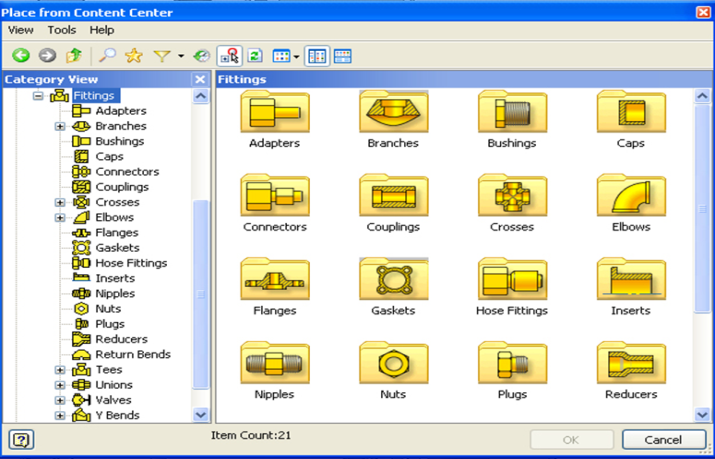This screenshot has height=459, width=715.
Task: Open the Nuts folder thumbnail
Action: point(394,363)
